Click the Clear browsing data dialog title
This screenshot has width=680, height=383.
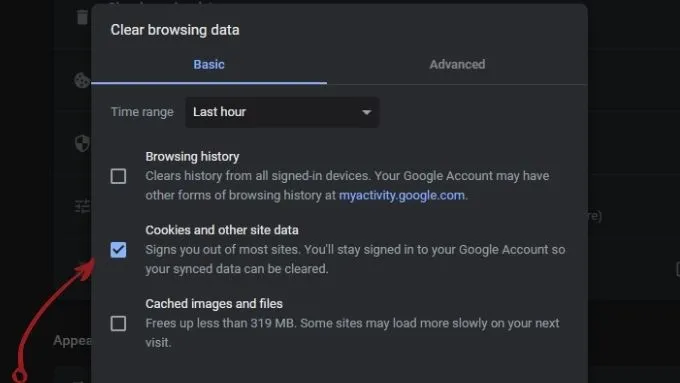pyautogui.click(x=175, y=30)
